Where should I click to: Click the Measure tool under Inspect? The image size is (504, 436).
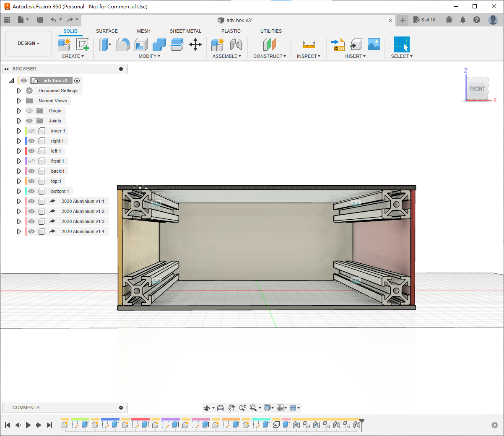309,44
